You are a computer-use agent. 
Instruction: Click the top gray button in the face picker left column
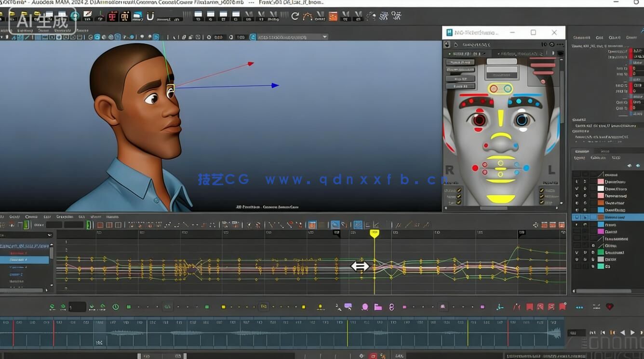[459, 62]
